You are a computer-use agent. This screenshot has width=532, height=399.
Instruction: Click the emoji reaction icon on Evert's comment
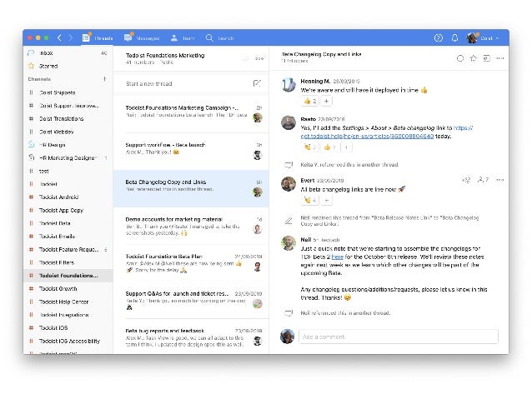pos(467,180)
